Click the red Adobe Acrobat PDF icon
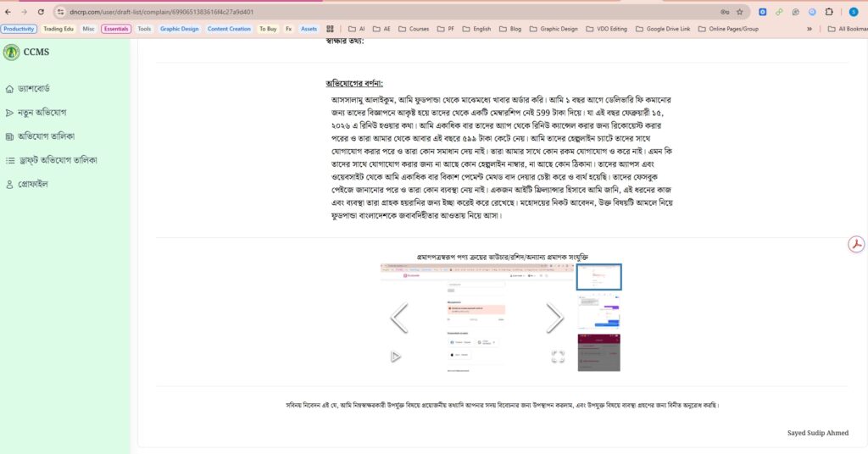868x454 pixels. (856, 244)
